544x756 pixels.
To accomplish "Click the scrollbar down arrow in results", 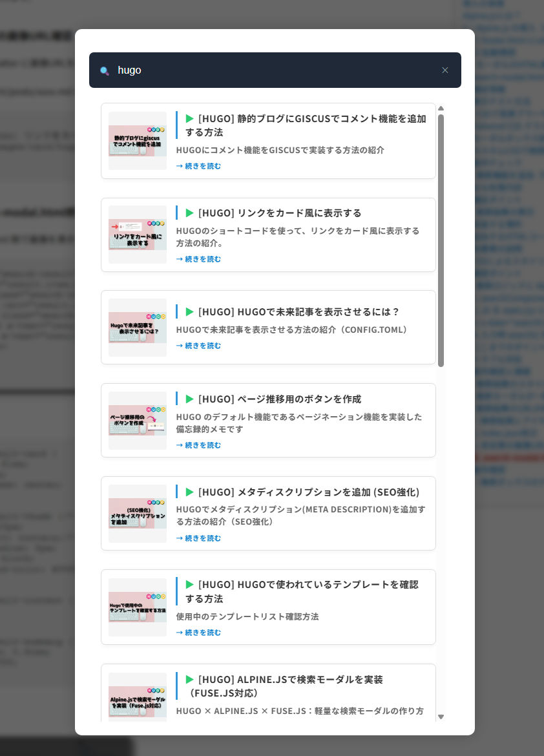I will (441, 717).
